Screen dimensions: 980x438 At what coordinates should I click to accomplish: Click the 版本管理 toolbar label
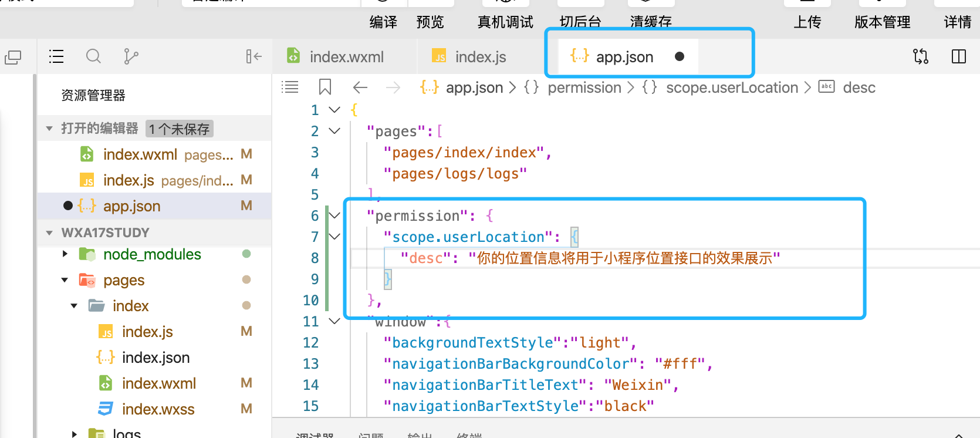tap(883, 22)
